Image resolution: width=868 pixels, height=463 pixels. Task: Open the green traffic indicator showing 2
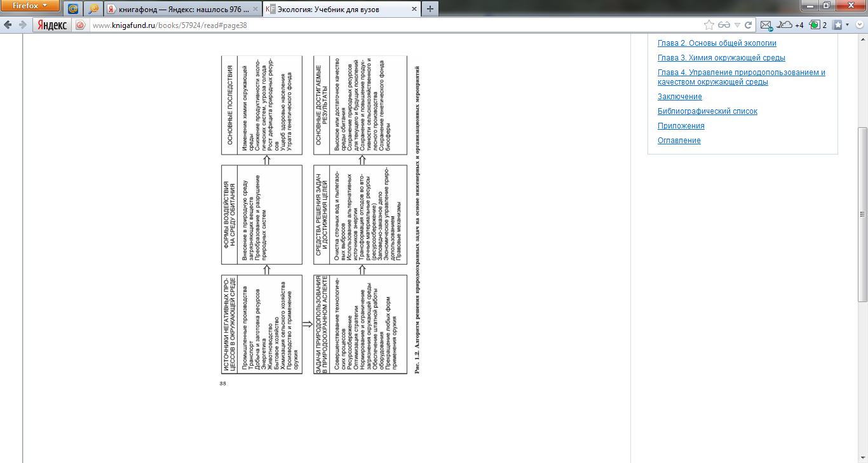coord(818,25)
